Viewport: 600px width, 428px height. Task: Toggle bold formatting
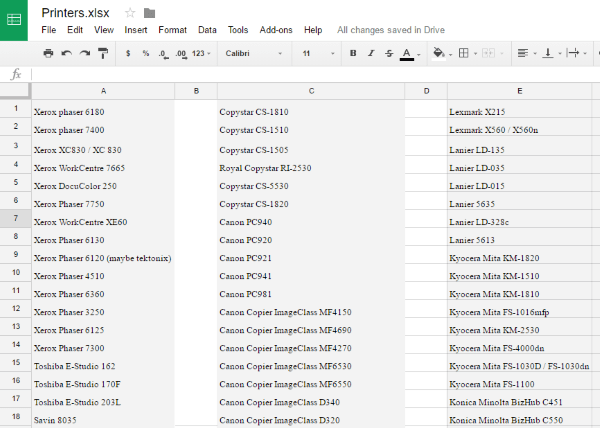tap(353, 53)
